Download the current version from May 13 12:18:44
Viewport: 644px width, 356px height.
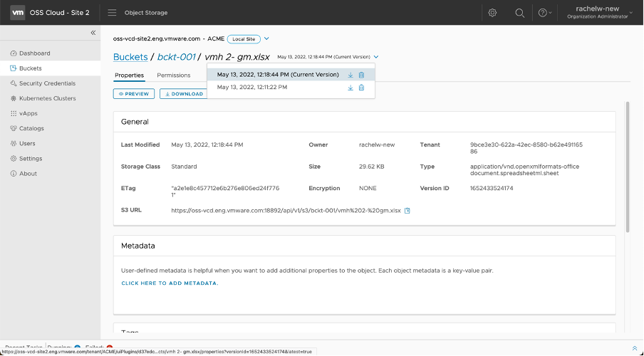coord(350,75)
